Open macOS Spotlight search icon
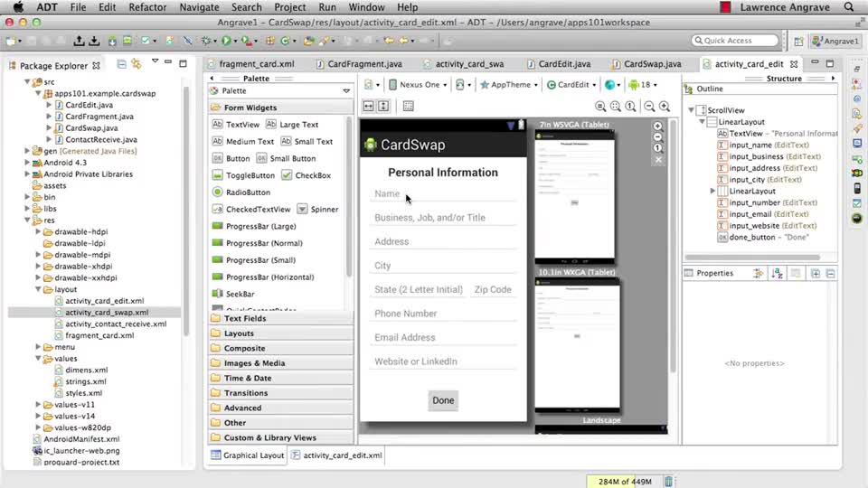The width and height of the screenshot is (868, 488). point(849,7)
